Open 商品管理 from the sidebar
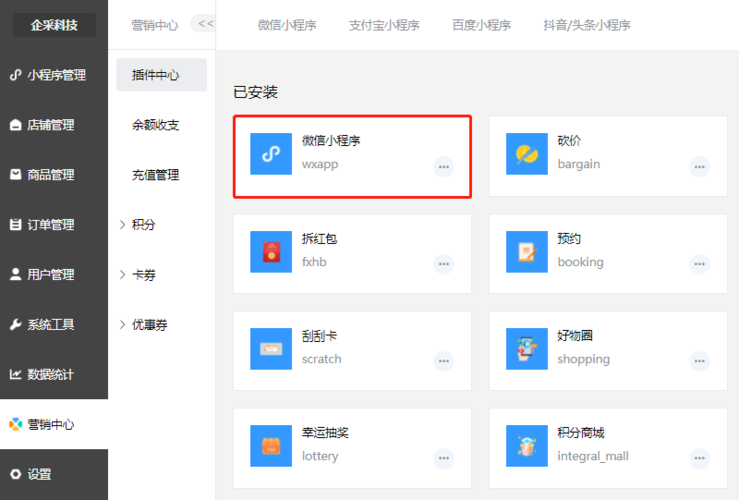 point(54,175)
